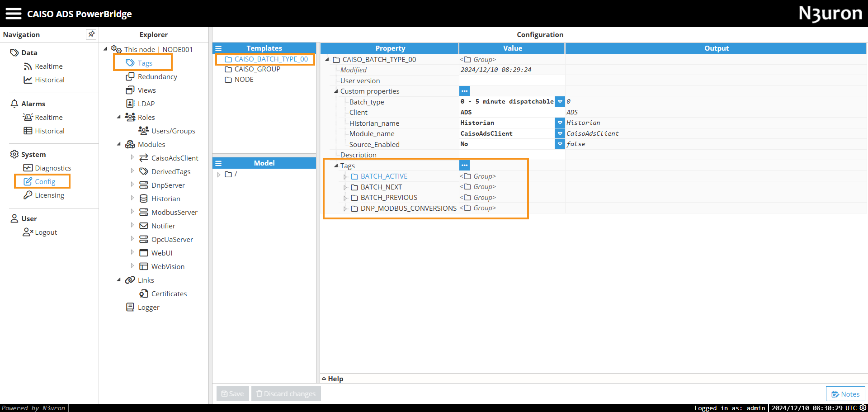This screenshot has height=412, width=868.
Task: Click the User version value field
Action: 512,81
